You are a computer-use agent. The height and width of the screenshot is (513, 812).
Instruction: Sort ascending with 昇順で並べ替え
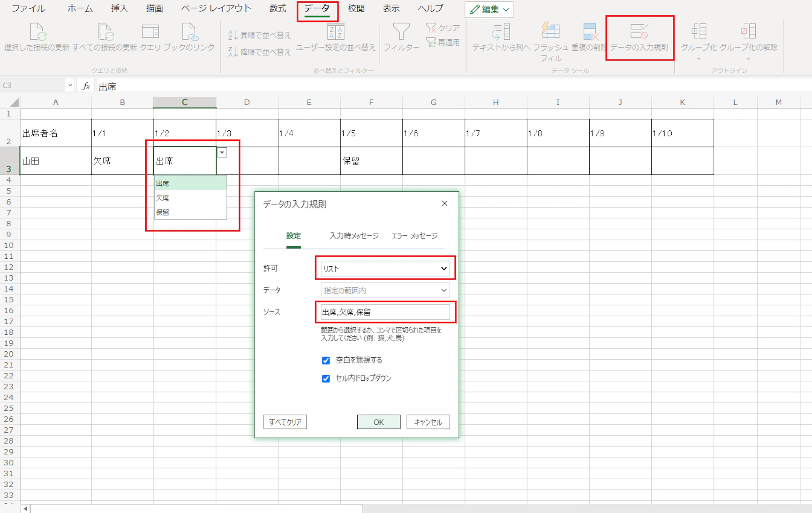(x=260, y=35)
